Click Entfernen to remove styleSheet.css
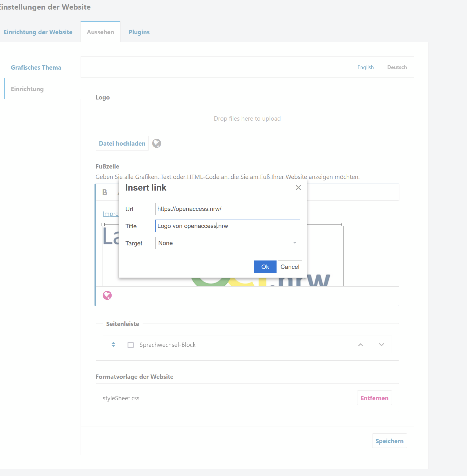Image resolution: width=467 pixels, height=476 pixels. [x=374, y=398]
